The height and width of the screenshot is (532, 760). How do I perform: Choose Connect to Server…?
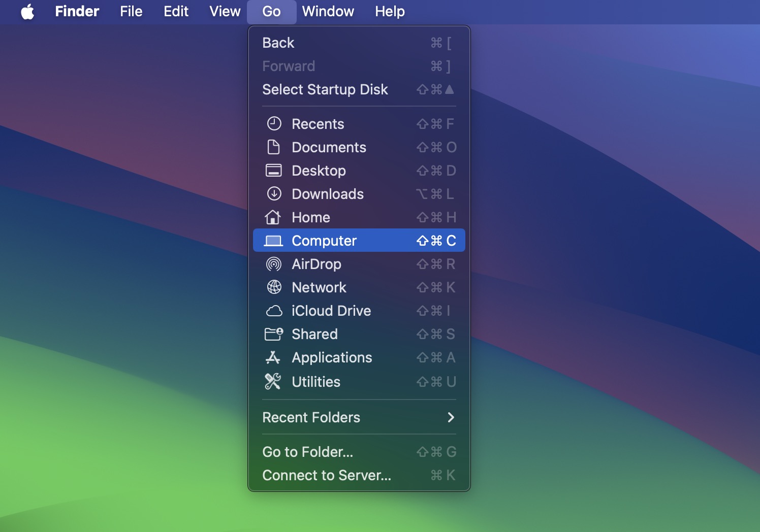[359, 475]
